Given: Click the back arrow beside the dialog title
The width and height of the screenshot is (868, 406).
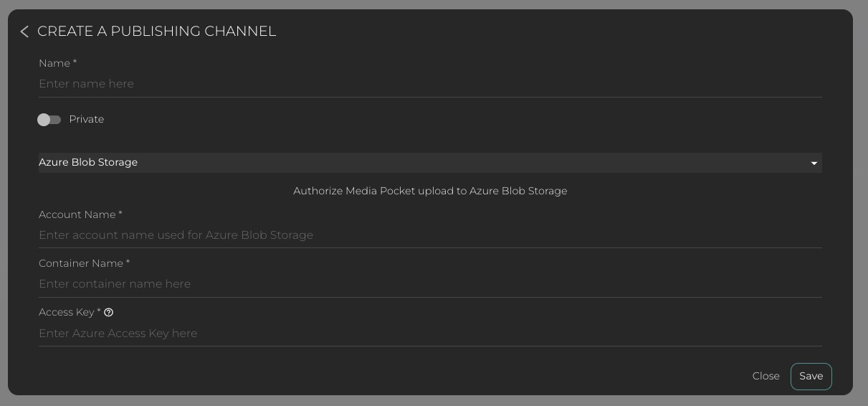Looking at the screenshot, I should tap(24, 32).
